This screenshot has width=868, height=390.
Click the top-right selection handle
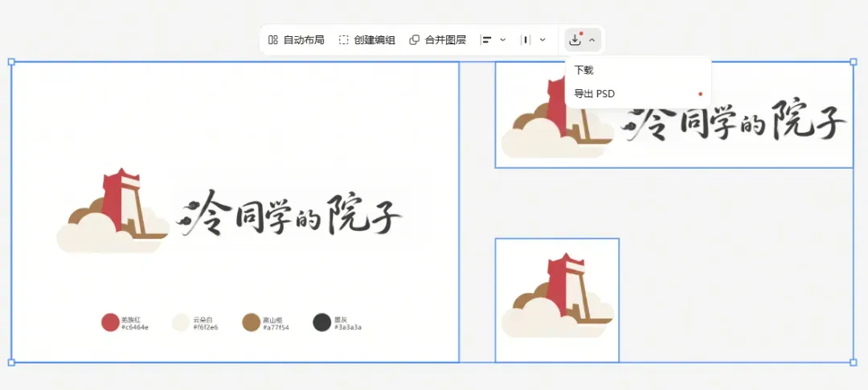[x=853, y=61]
